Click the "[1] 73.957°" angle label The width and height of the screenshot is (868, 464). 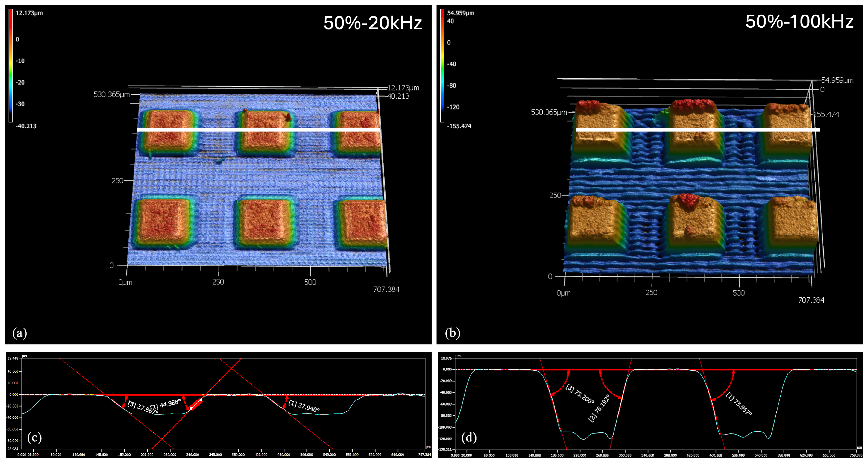tap(739, 403)
